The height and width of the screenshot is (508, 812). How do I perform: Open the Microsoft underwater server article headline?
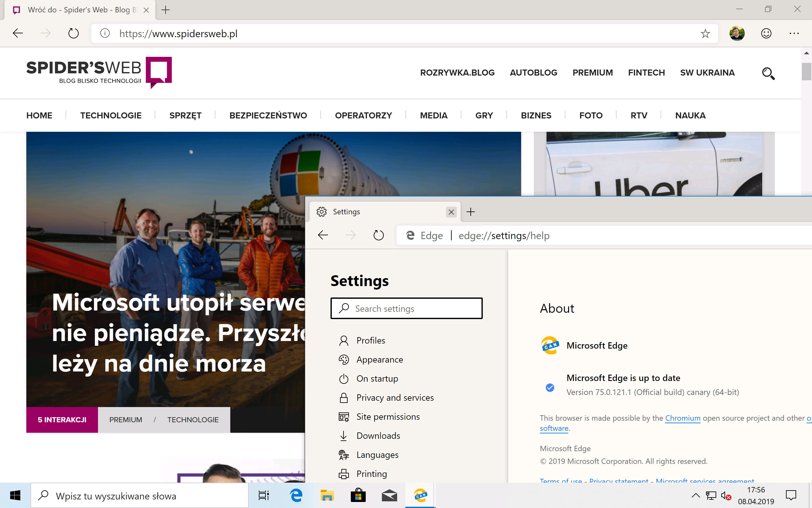[179, 333]
